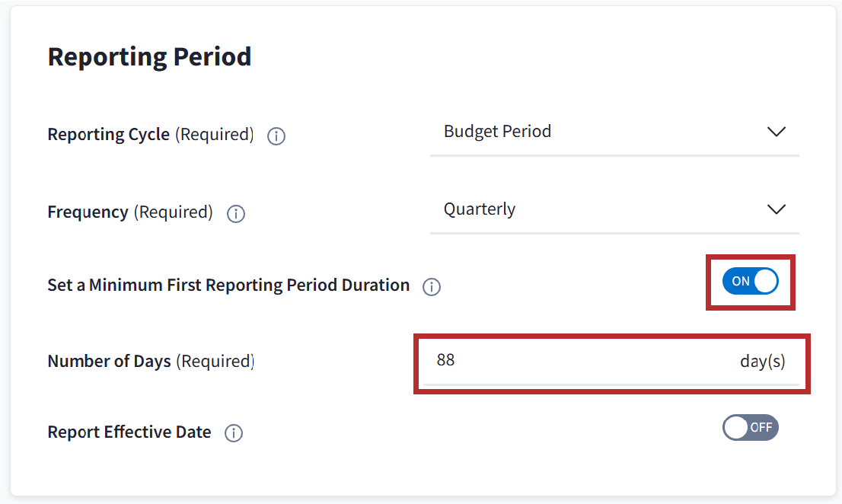The image size is (842, 504).
Task: Click the Reporting Period heading
Action: click(x=149, y=57)
